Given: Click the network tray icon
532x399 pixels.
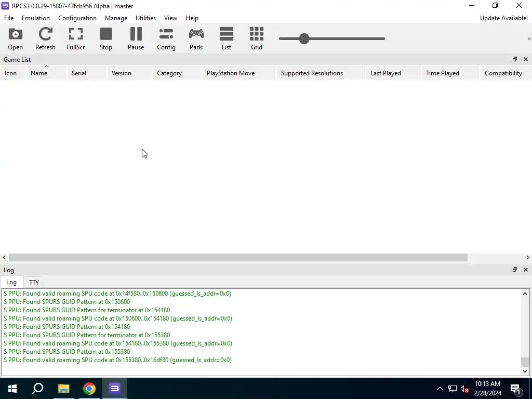Looking at the screenshot, I should pos(453,389).
